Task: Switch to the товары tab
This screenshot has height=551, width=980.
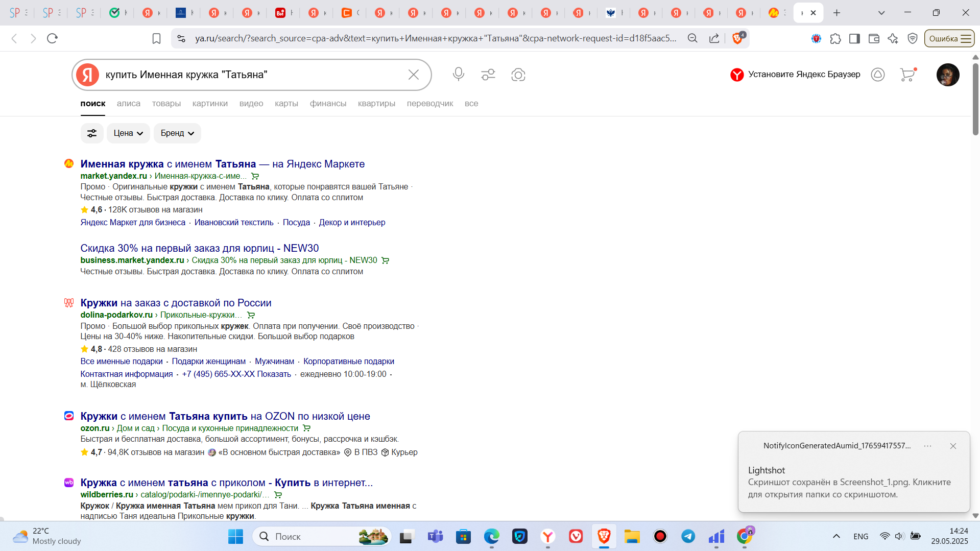Action: click(x=166, y=103)
